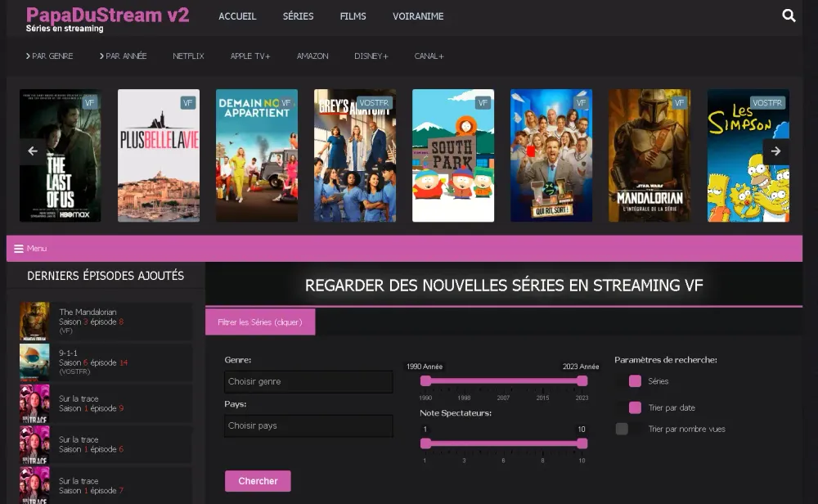Click the Note Spectateurs maximum handle
The image size is (818, 504).
[x=582, y=443]
